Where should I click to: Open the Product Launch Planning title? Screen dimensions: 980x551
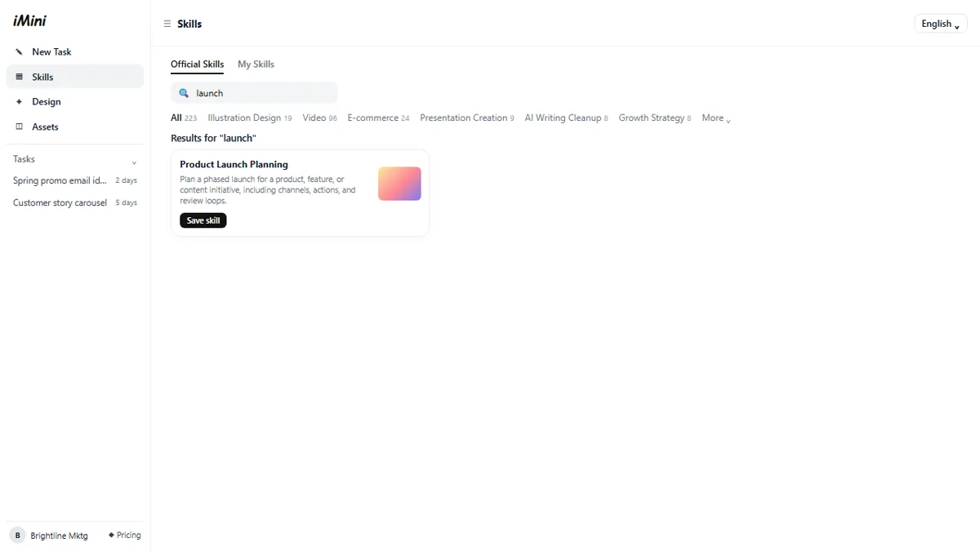pyautogui.click(x=234, y=164)
